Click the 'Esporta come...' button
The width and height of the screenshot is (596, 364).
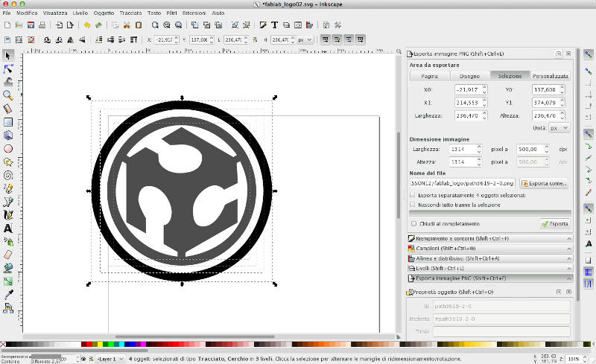(x=545, y=184)
